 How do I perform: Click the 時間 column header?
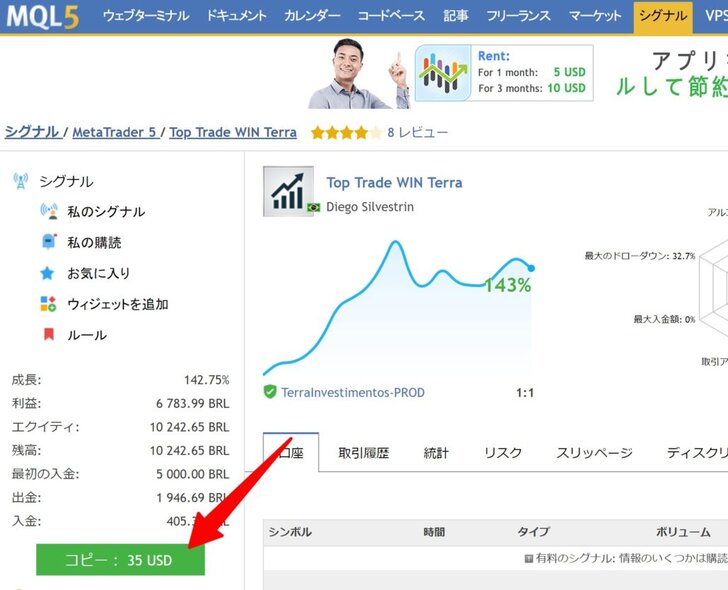[x=434, y=532]
